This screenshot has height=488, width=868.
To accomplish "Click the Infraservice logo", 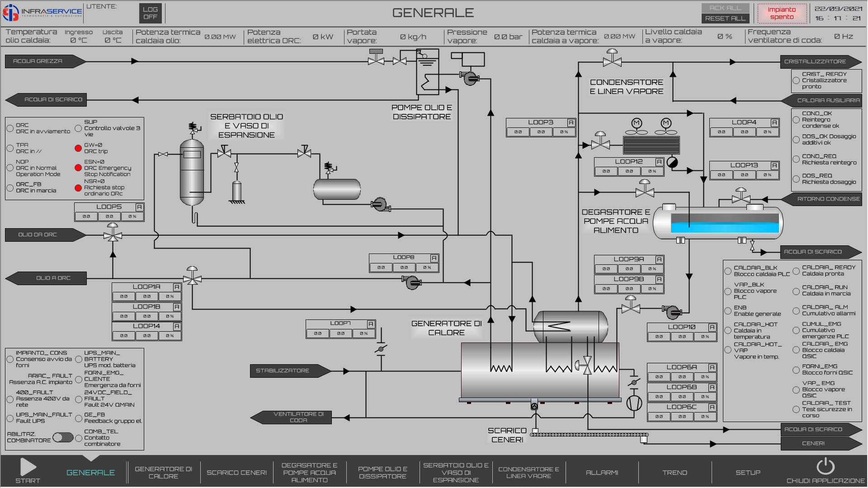I will pos(42,12).
